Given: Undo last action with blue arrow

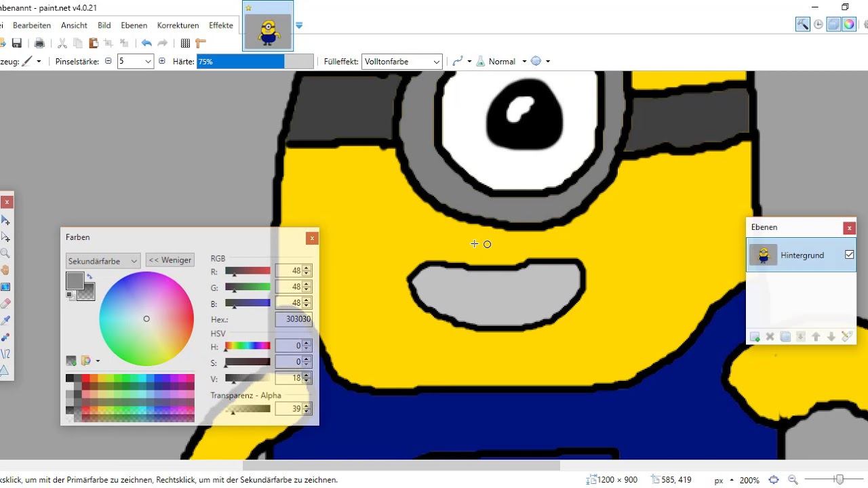Looking at the screenshot, I should (x=146, y=43).
